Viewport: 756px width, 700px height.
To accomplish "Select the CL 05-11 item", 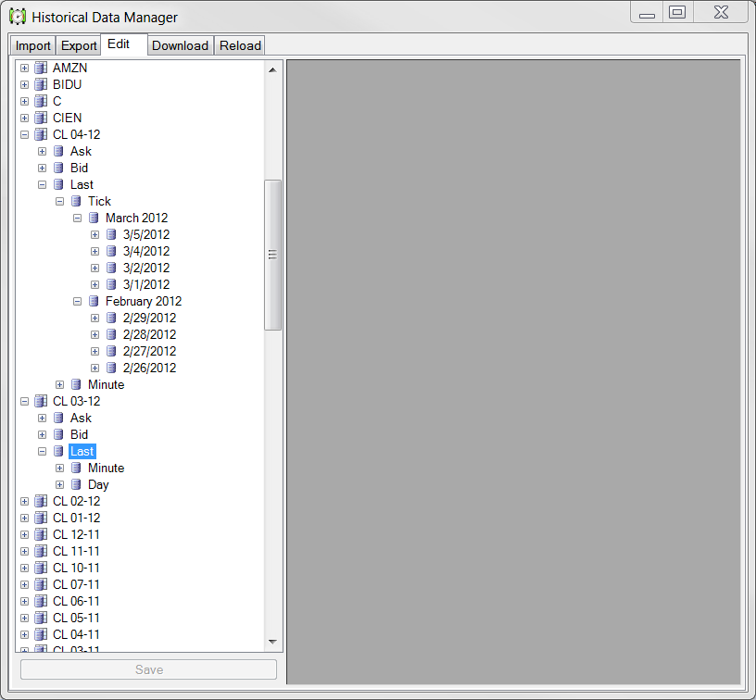I will 76,619.
